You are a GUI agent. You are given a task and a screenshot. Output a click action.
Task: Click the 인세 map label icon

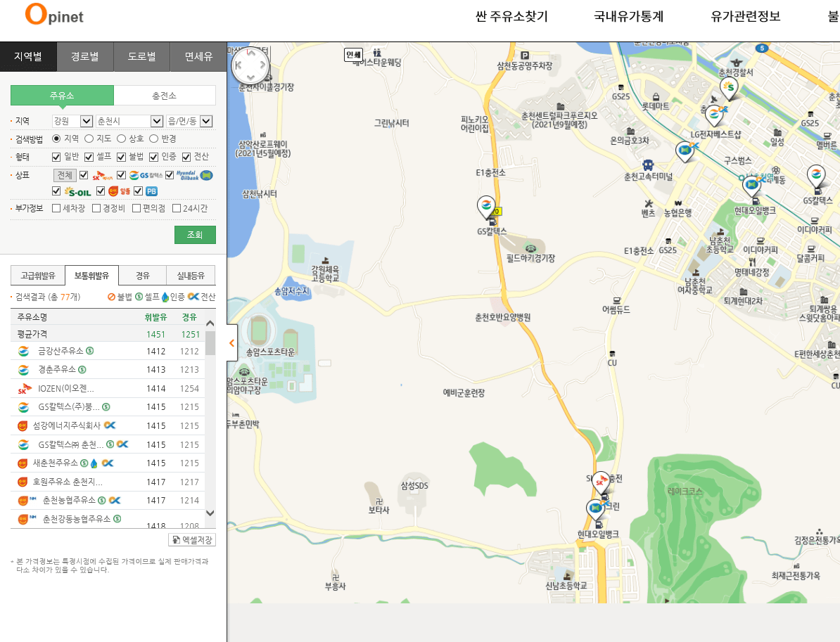point(354,55)
